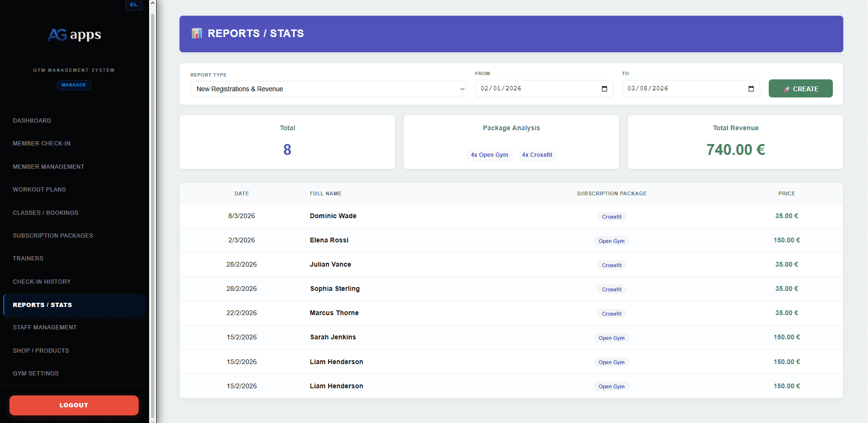Click the 4x Open Gym package badge
The height and width of the screenshot is (423, 868).
489,155
